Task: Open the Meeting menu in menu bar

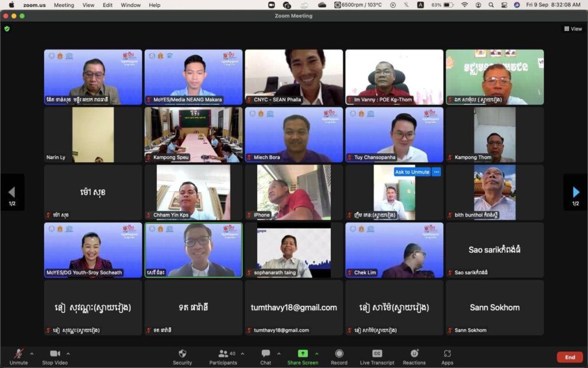Action: pyautogui.click(x=64, y=5)
